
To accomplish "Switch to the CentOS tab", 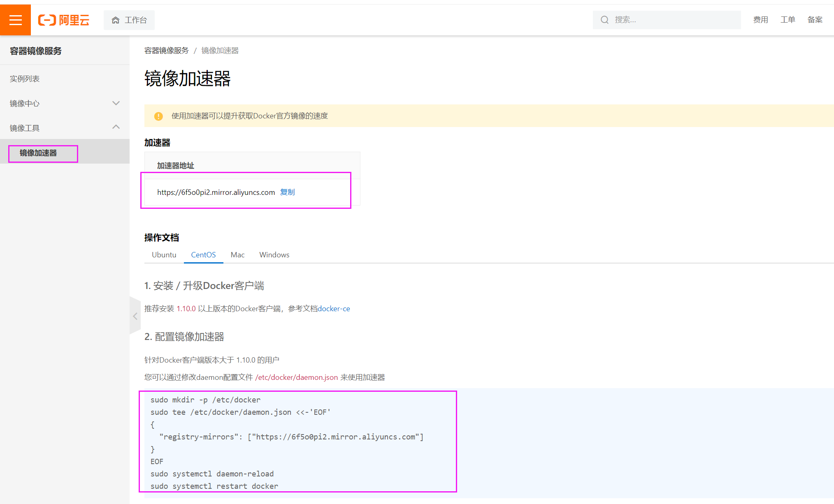I will [x=203, y=255].
